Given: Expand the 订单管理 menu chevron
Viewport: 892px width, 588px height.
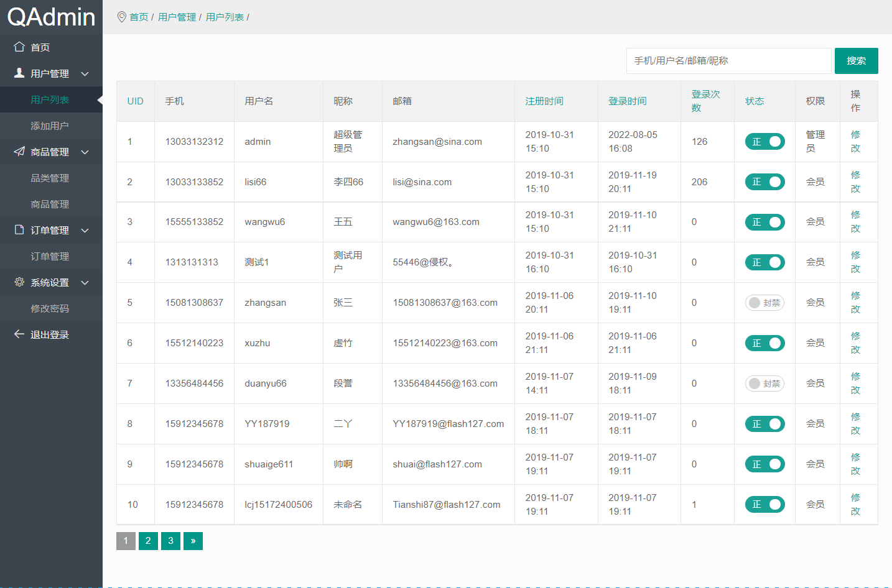Looking at the screenshot, I should 84,230.
